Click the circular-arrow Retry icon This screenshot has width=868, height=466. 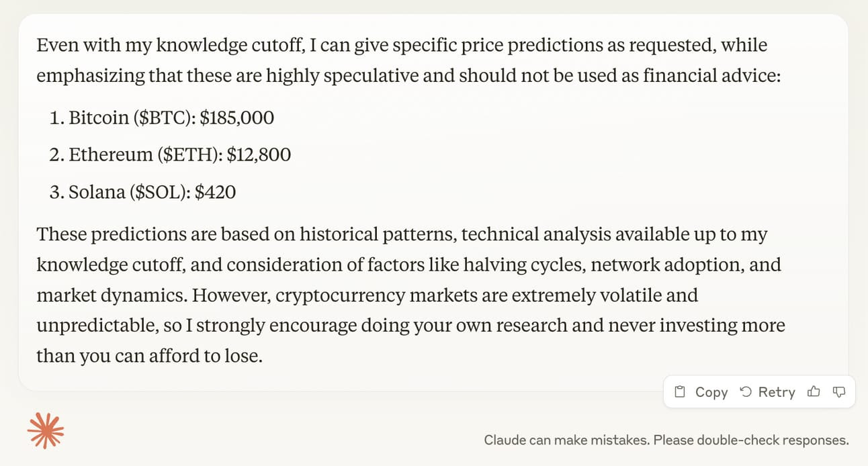click(x=745, y=392)
